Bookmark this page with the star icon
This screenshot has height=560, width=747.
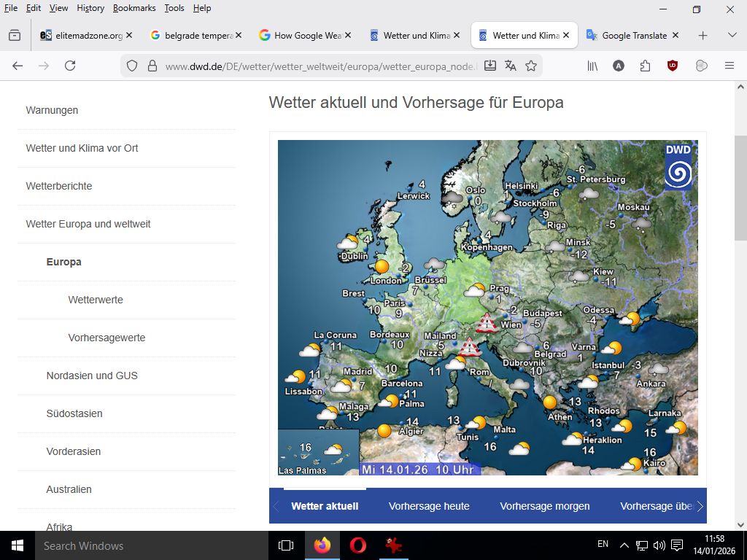point(531,66)
